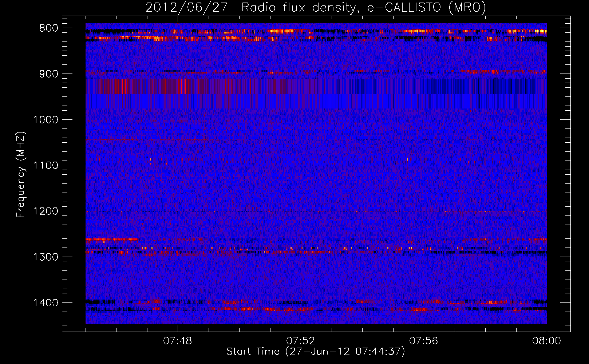Click the plot title 'Radio flux density, e-CALLISTO (MRO)'
589x364 pixels.
coord(364,7)
